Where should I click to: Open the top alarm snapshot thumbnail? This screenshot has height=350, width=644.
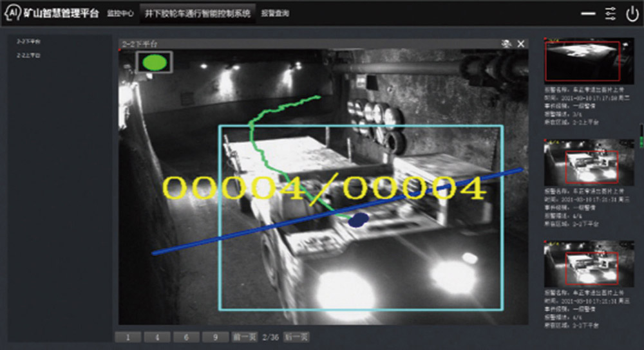click(582, 60)
